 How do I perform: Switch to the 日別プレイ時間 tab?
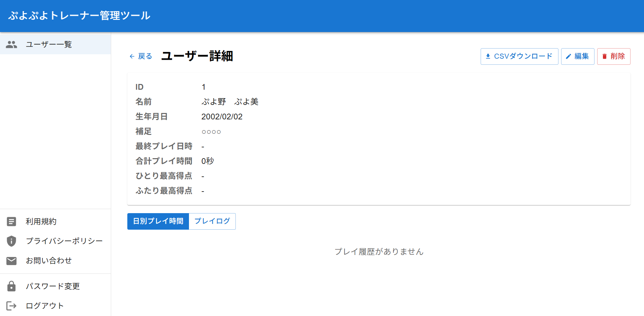coord(158,221)
